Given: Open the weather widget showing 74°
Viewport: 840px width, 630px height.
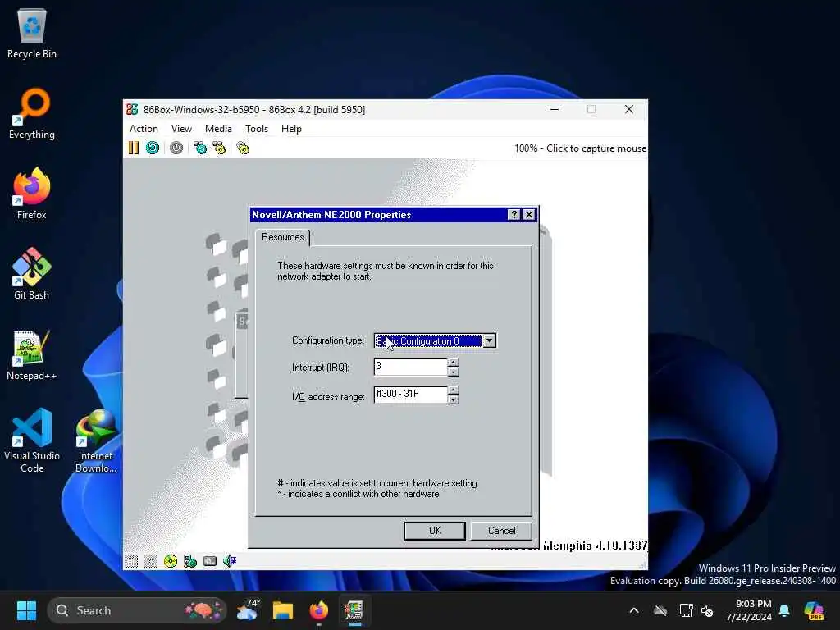Looking at the screenshot, I should (x=248, y=610).
